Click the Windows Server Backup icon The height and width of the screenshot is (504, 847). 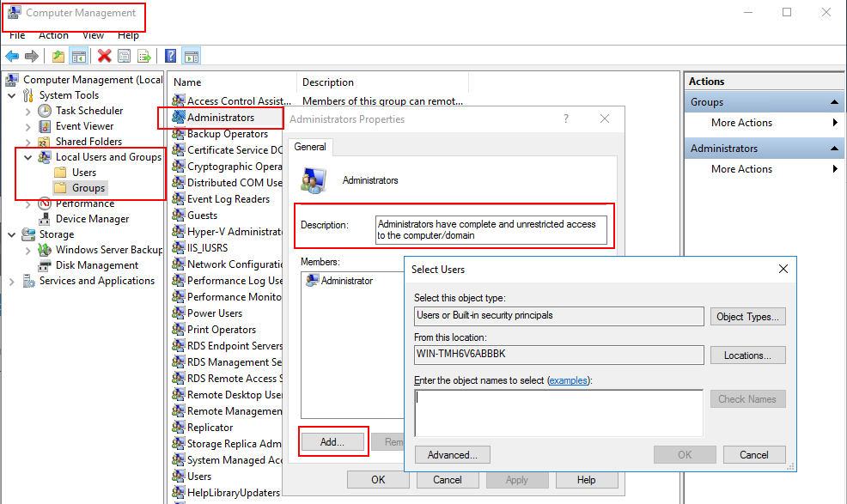(45, 250)
